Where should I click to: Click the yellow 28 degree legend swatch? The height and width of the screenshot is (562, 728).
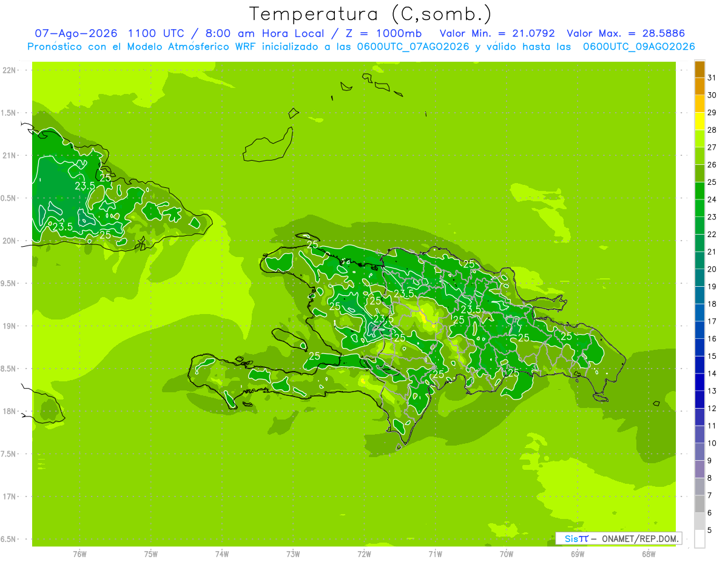(x=699, y=121)
